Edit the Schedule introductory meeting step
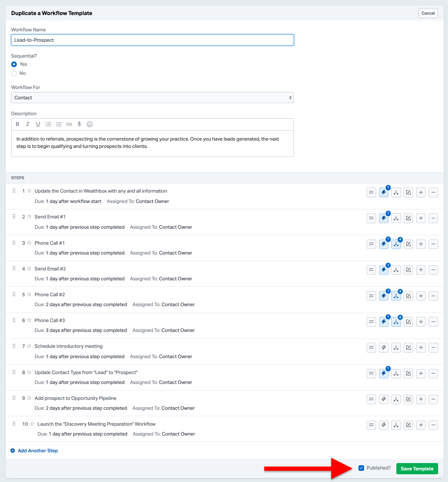Screen dimensions: 448x482 (408, 347)
